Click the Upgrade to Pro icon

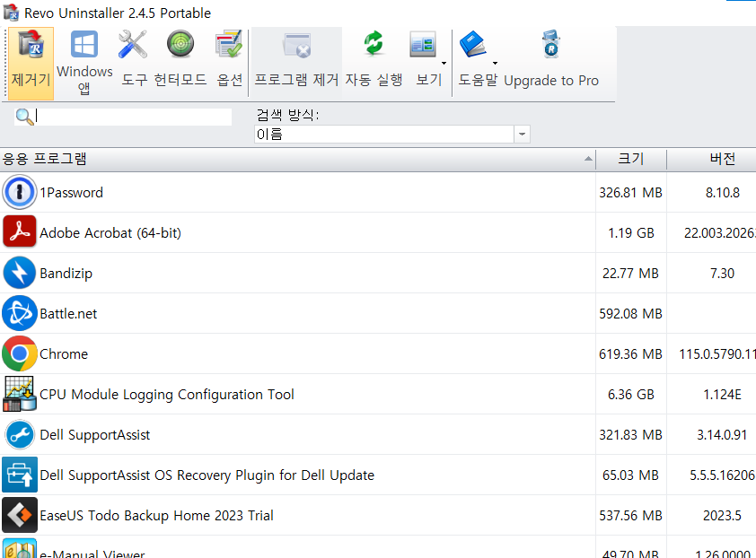[551, 44]
